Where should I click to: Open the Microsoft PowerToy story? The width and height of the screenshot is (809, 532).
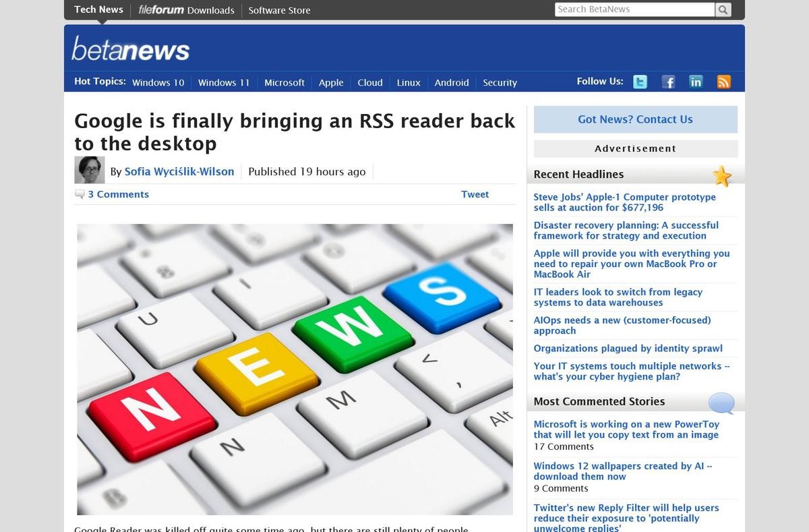tap(626, 430)
